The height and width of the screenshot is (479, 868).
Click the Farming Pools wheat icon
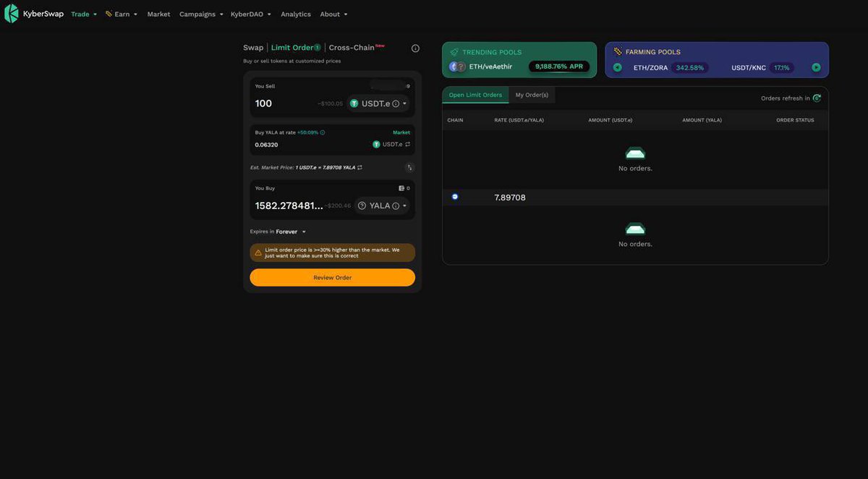[x=618, y=52]
